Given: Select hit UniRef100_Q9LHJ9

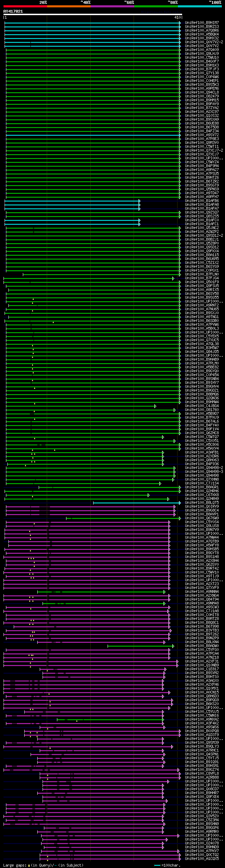Looking at the screenshot, I should tap(202, 54).
